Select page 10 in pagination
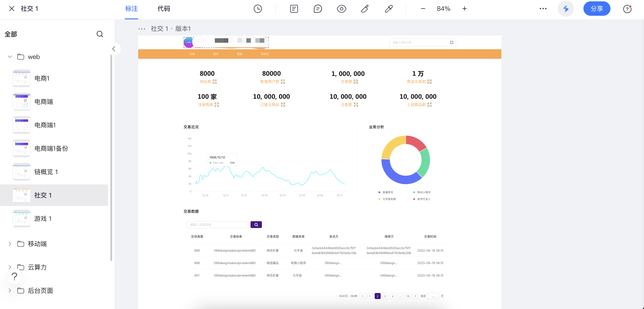 [408, 296]
